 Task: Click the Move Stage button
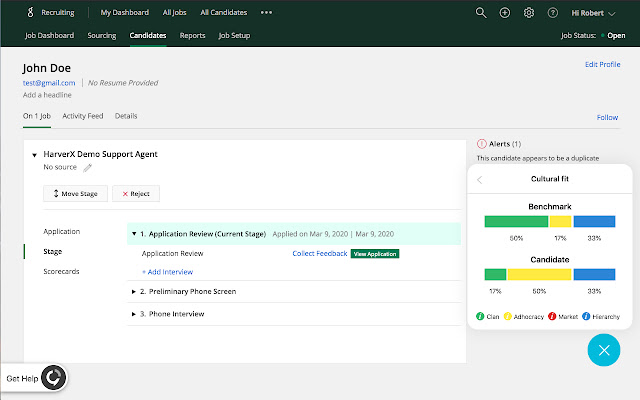coord(75,193)
